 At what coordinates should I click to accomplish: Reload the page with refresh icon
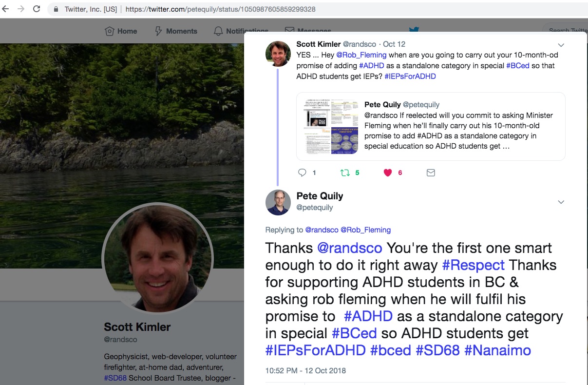37,9
